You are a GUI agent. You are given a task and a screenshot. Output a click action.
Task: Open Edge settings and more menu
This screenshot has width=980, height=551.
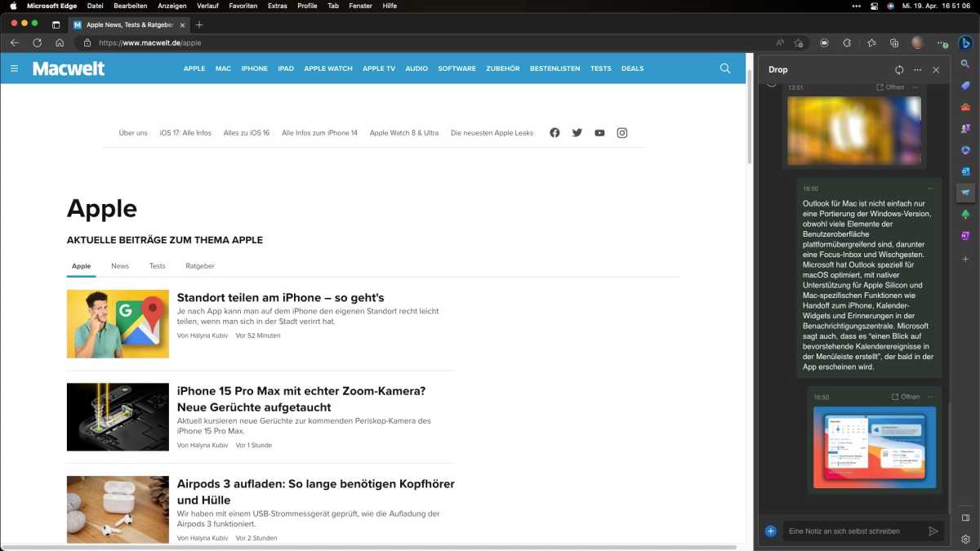942,42
